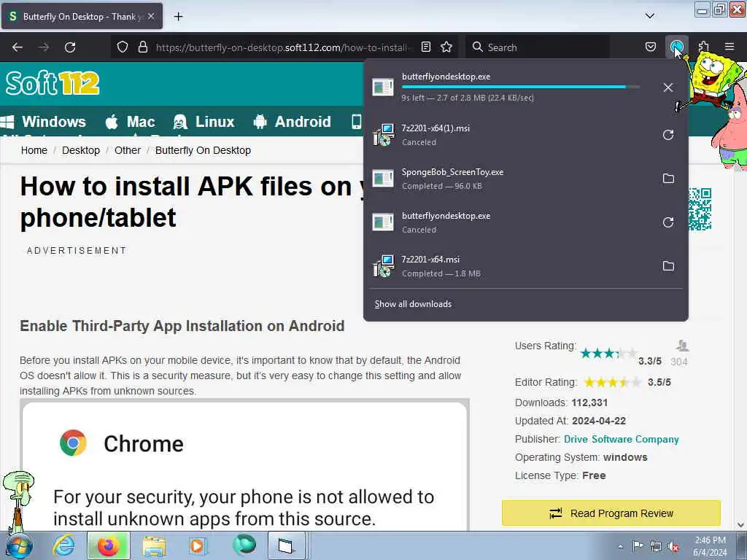Cancel the butterflyondesktop.exe download in progress
The width and height of the screenshot is (747, 560).
click(x=668, y=87)
